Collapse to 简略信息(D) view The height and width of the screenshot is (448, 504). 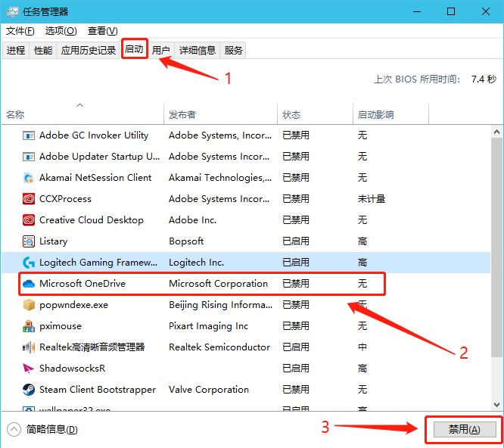coord(42,430)
